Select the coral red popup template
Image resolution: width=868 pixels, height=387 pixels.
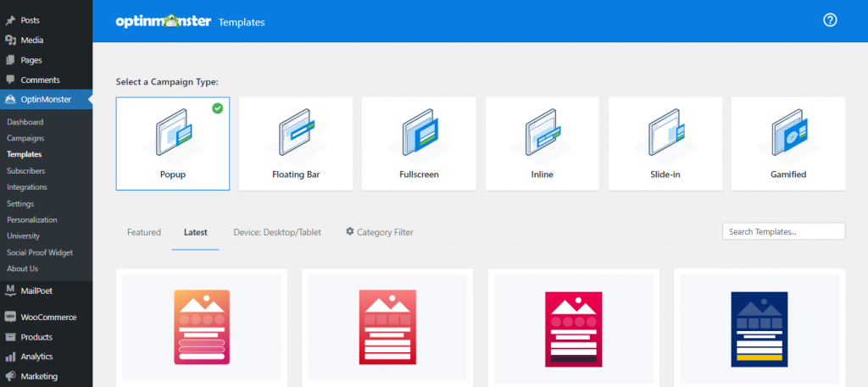click(387, 327)
